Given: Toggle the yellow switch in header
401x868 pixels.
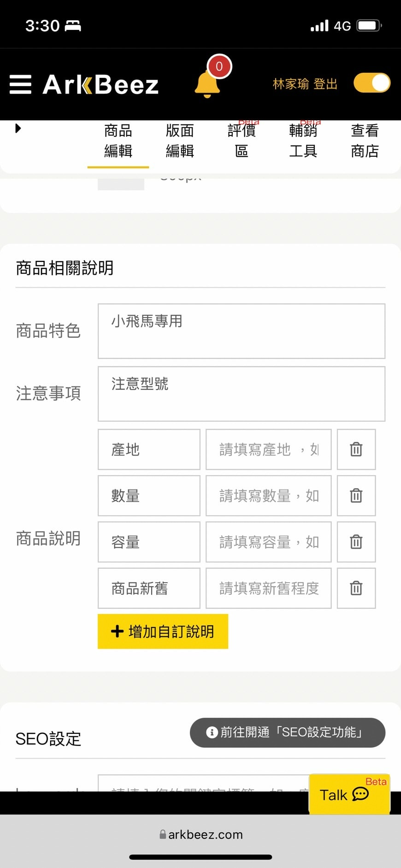Looking at the screenshot, I should pyautogui.click(x=372, y=83).
